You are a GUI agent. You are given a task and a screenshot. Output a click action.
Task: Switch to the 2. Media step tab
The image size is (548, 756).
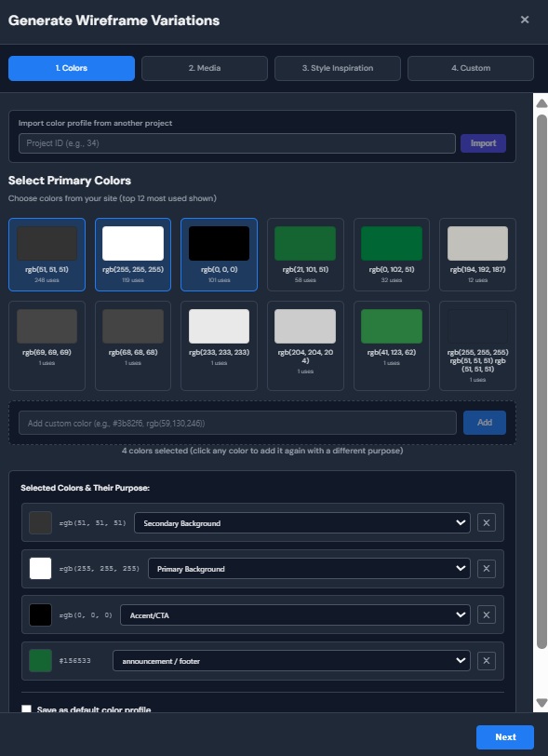pyautogui.click(x=205, y=68)
